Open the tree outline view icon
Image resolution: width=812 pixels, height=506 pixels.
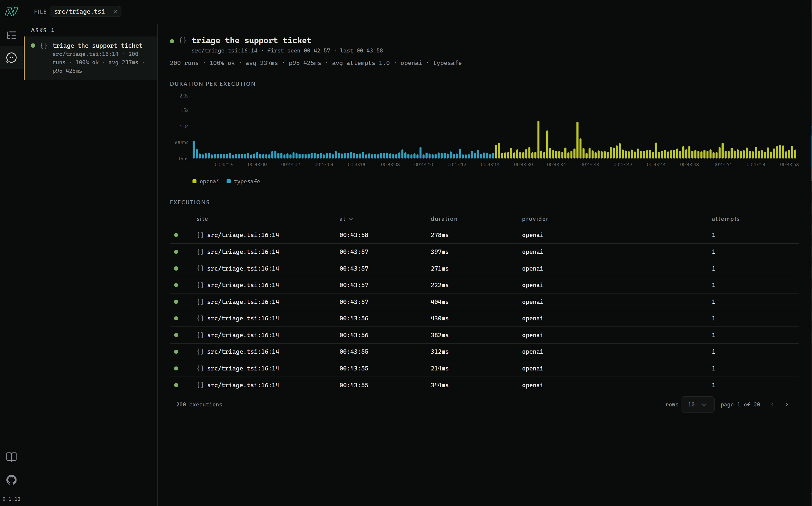tap(11, 35)
